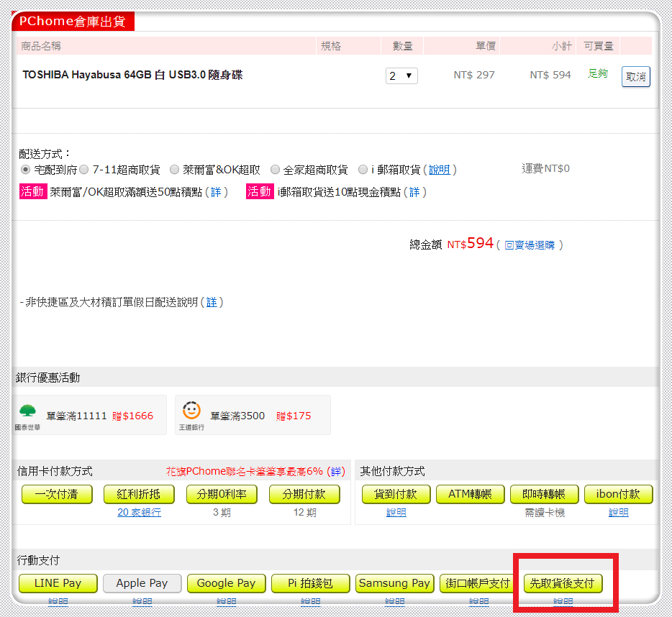This screenshot has height=617, width=672.
Task: Open 說明 link under LINE Pay
Action: 58,601
